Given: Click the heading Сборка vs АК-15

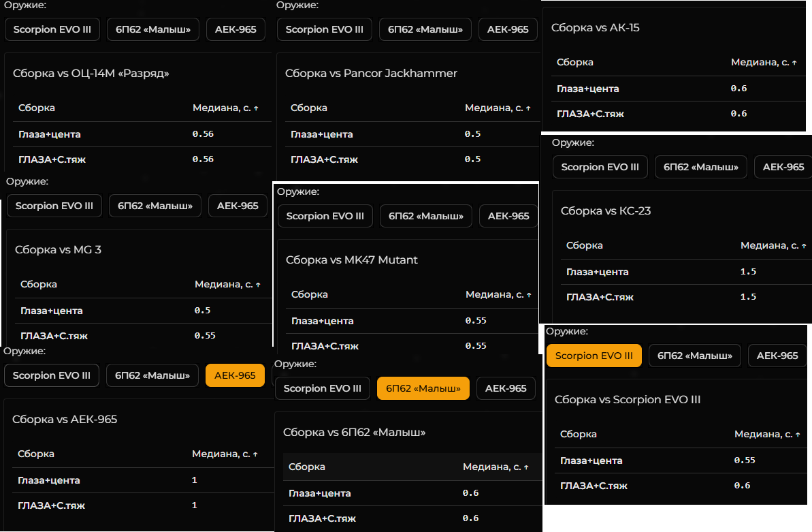Looking at the screenshot, I should click(596, 27).
